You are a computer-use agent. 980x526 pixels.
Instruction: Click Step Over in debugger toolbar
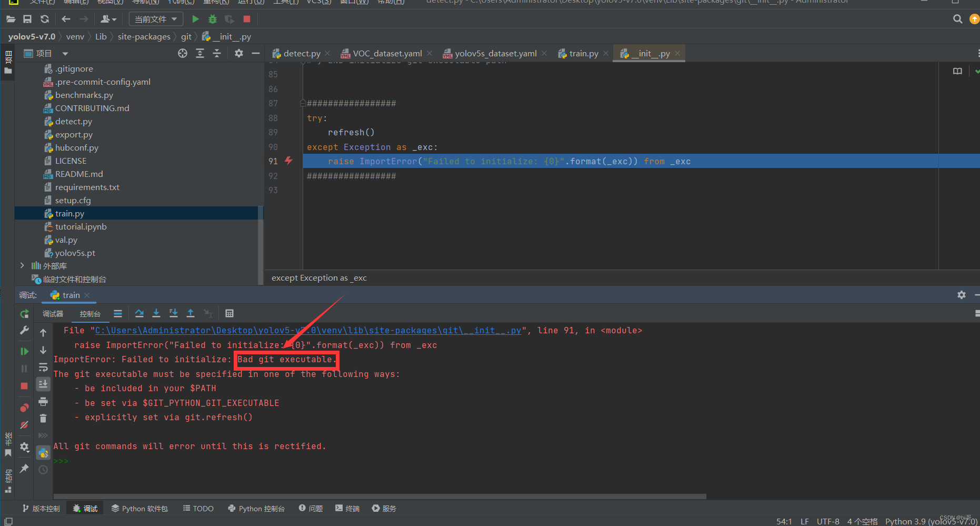click(139, 313)
